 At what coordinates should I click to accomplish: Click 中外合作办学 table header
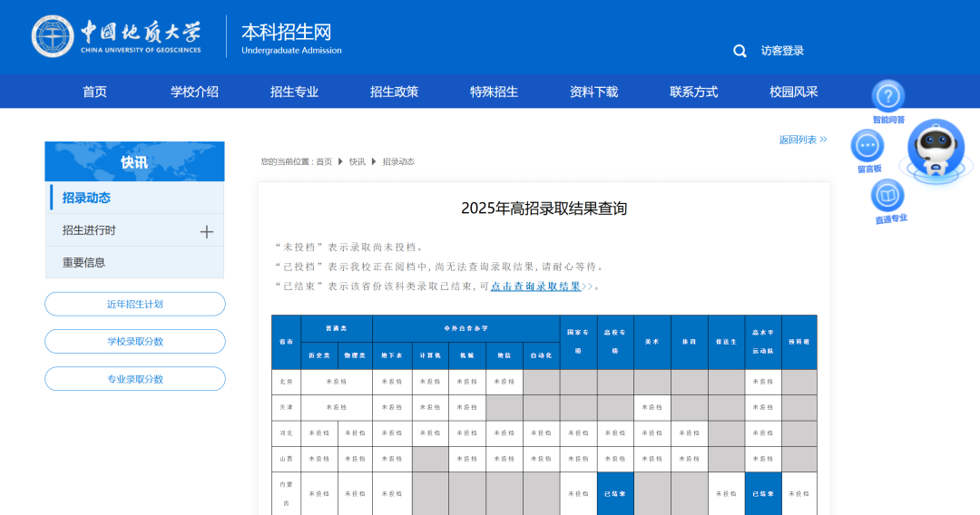(466, 328)
